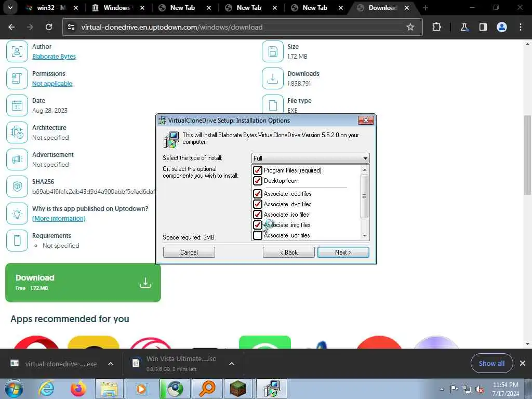The image size is (532, 399).
Task: Open the (More information) link
Action: tap(59, 219)
